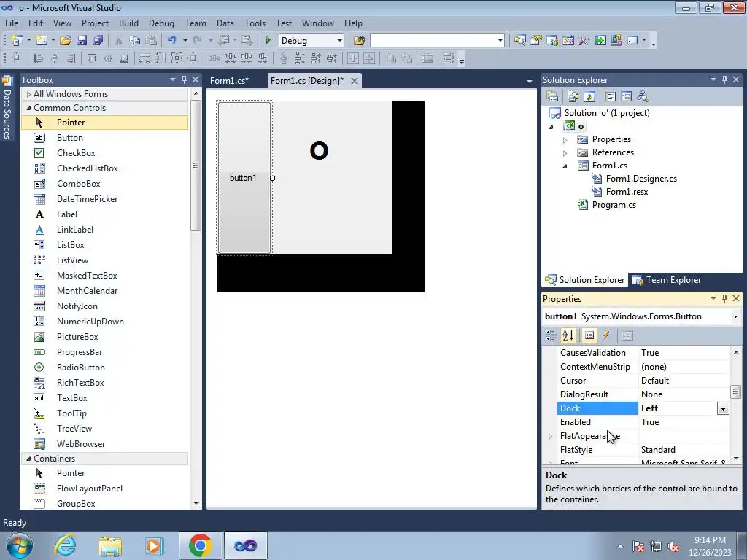Click Align Bottoms layout icon

click(124, 58)
